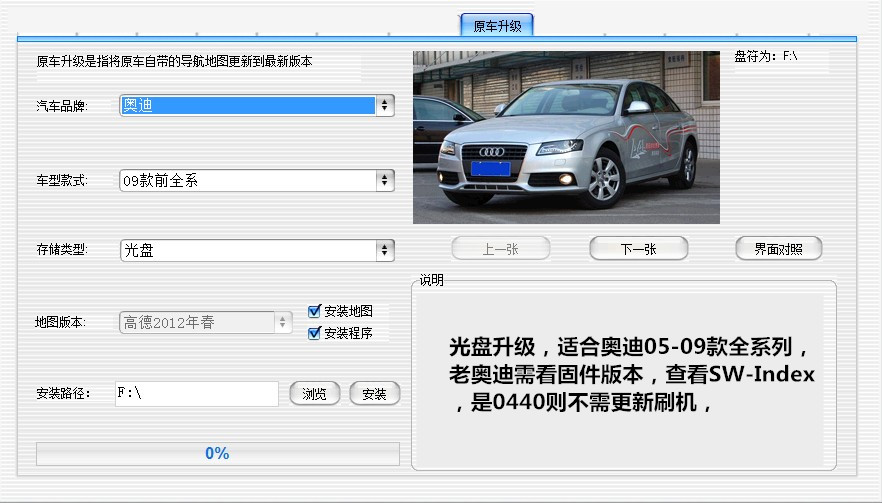Click the 下一张 next image button

coord(638,249)
